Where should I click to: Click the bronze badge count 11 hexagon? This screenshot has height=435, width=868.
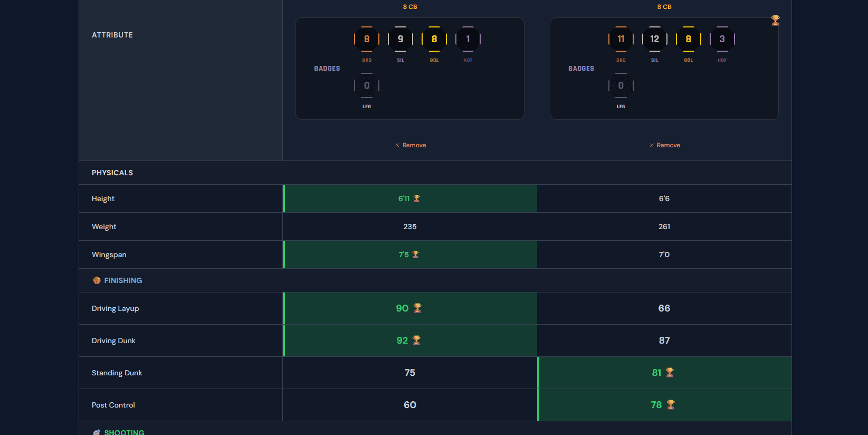tap(621, 39)
